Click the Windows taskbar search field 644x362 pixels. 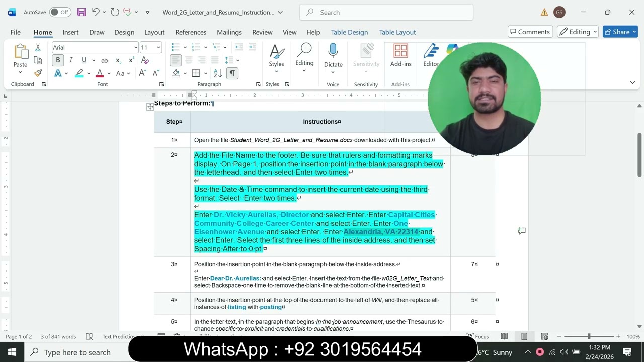click(77, 352)
